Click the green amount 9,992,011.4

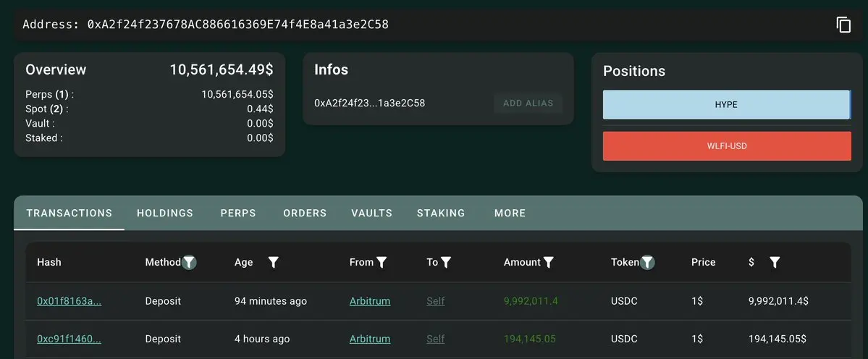coord(531,301)
